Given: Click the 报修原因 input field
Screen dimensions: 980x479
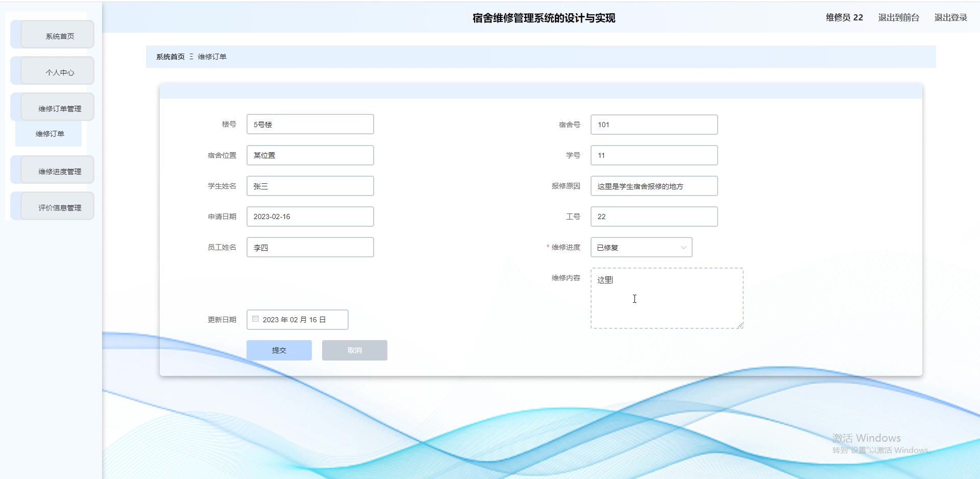Looking at the screenshot, I should tap(654, 186).
